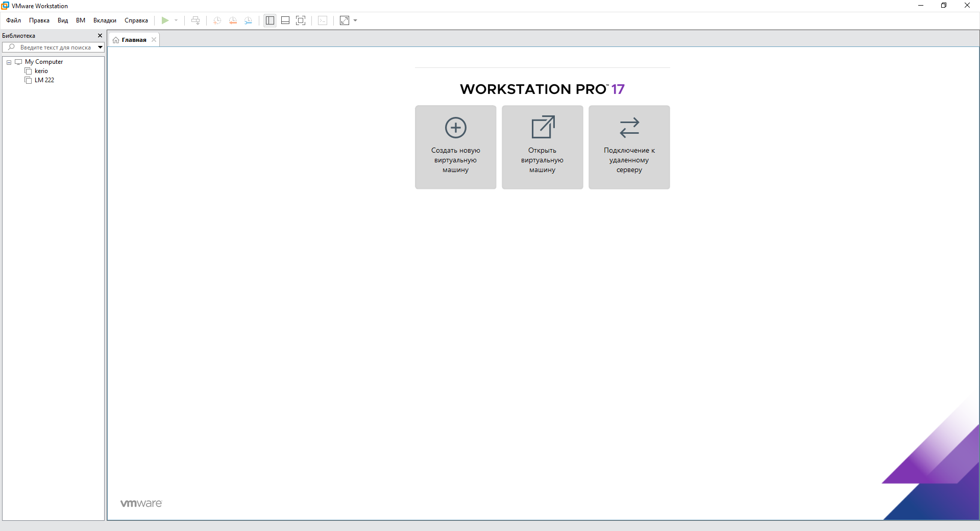The height and width of the screenshot is (531, 980).
Task: Click the console view terminal icon
Action: point(323,20)
